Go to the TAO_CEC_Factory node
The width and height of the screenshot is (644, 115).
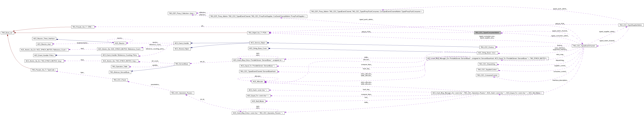click(487, 47)
